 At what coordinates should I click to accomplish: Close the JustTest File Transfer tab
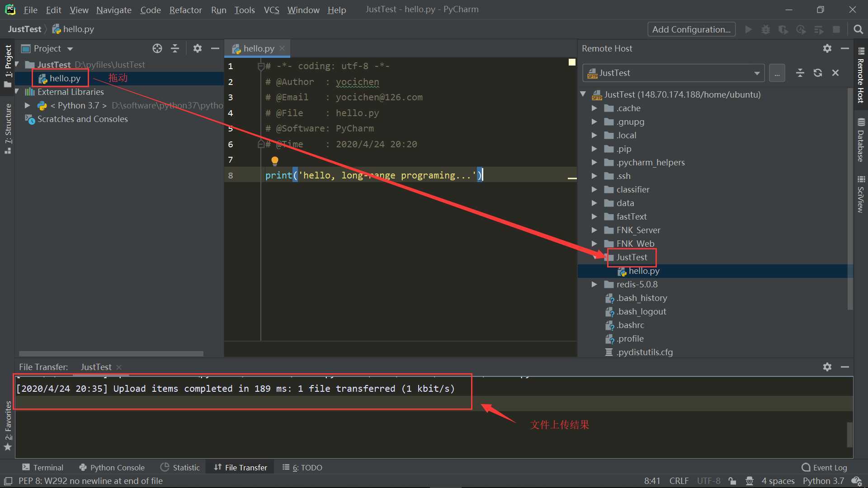click(119, 367)
